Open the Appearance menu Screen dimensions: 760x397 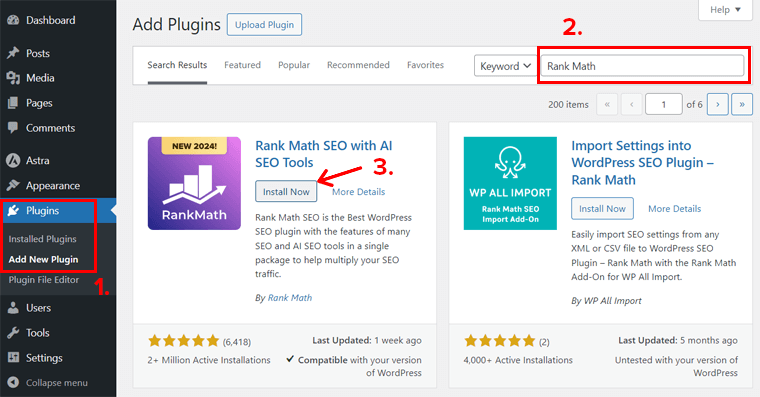(x=53, y=186)
